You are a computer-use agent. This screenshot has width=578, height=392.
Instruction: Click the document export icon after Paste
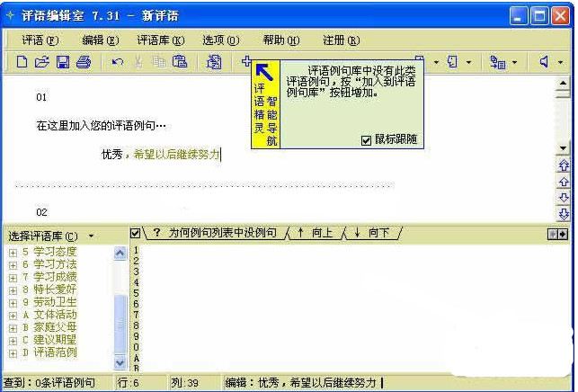(x=214, y=61)
